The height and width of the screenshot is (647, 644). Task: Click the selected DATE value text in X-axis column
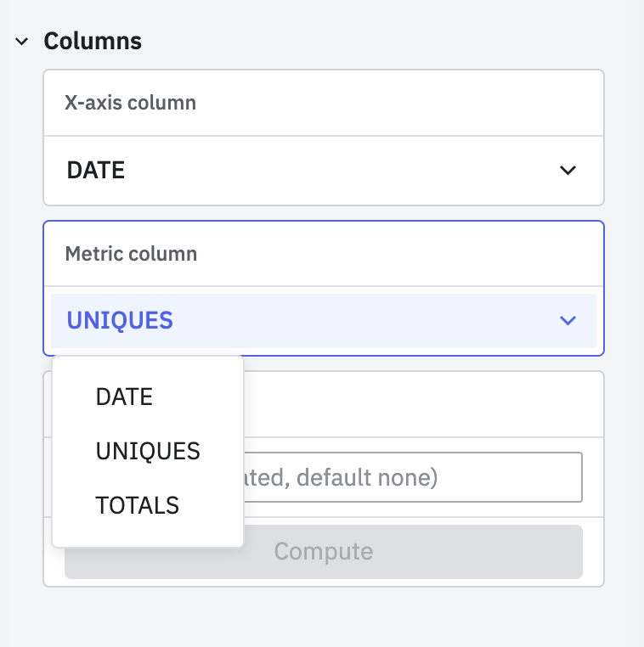tap(96, 171)
